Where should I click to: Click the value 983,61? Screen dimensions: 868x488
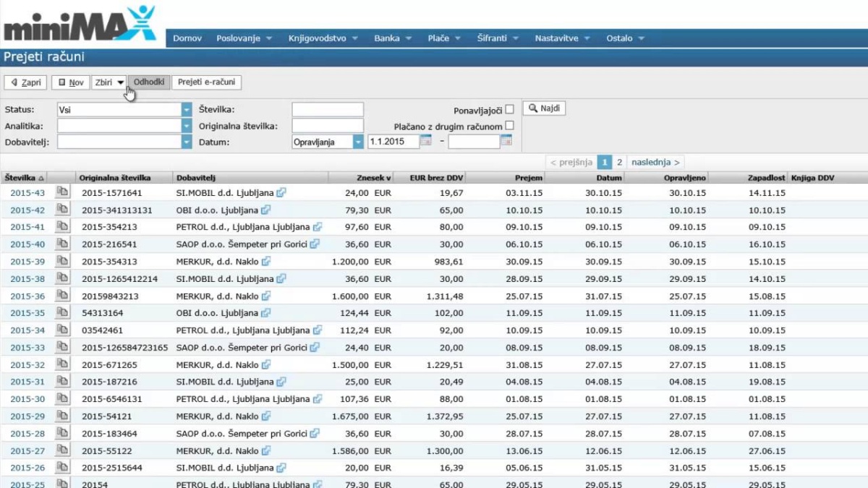(448, 262)
